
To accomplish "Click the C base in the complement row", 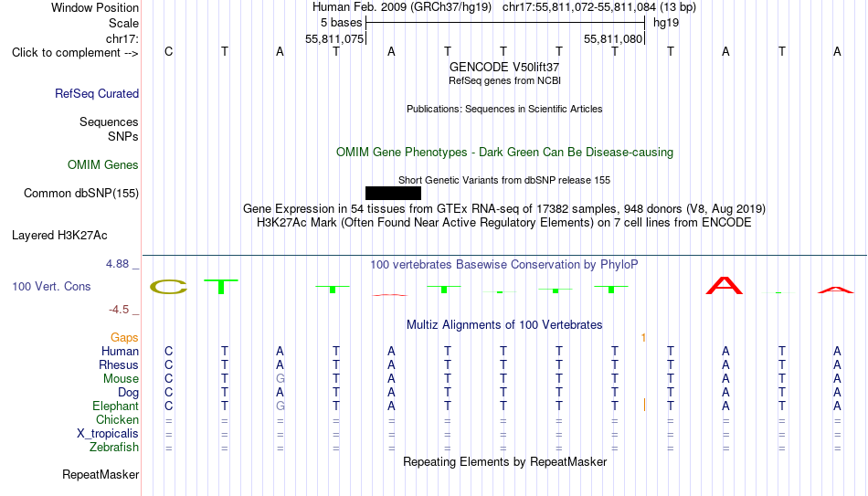I will coord(169,51).
